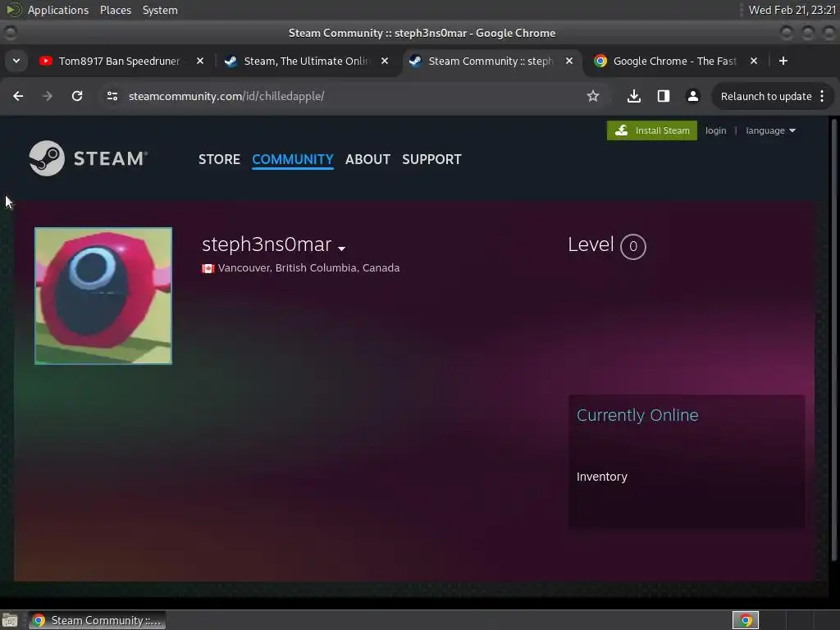Open the tab search dropdown arrow
840x630 pixels.
[16, 61]
